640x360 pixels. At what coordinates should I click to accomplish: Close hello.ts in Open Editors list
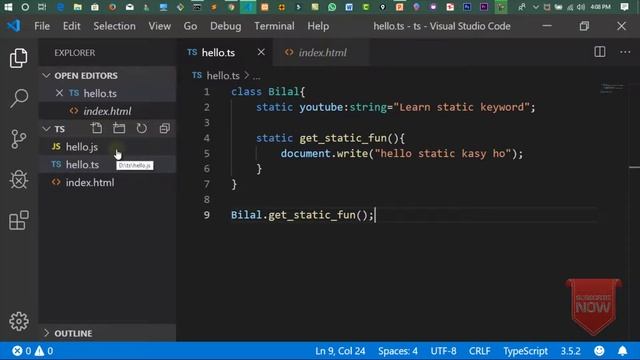pyautogui.click(x=59, y=93)
